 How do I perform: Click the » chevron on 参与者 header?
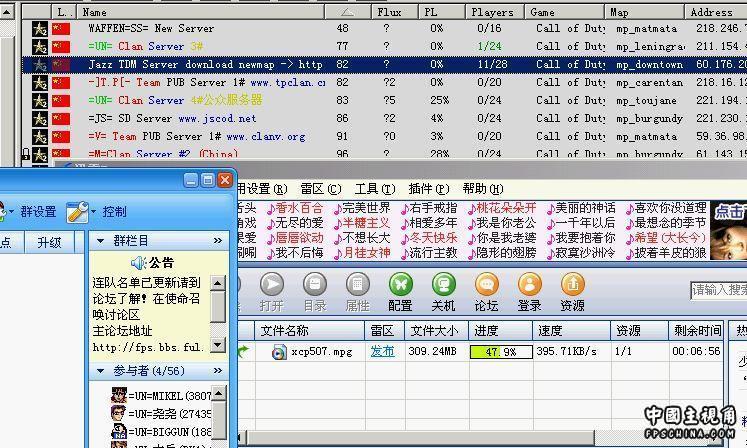[x=218, y=371]
